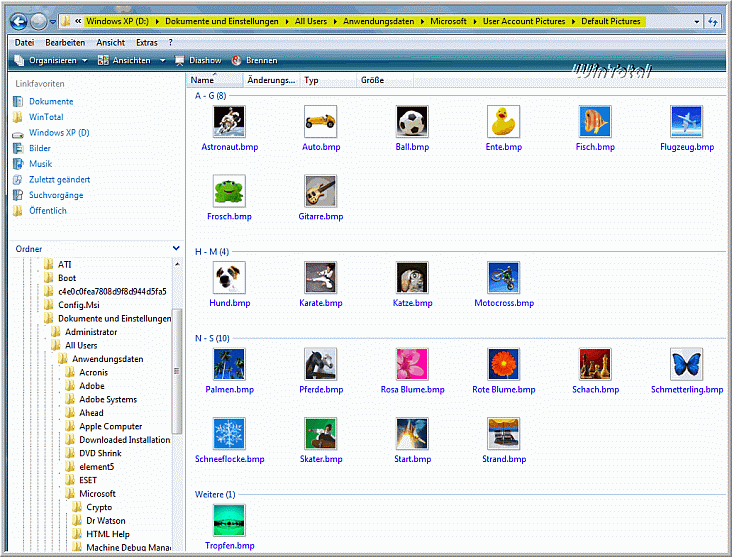
Task: Open the Ansichten views dropdown arrow
Action: 162,60
